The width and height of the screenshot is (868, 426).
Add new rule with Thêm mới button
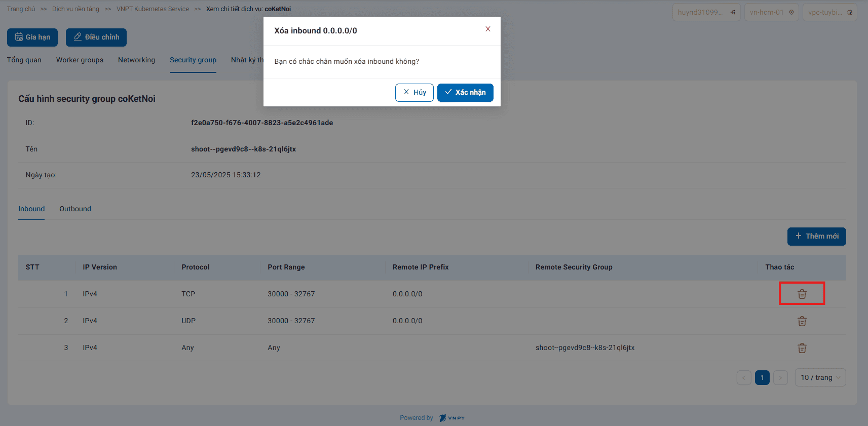tap(816, 236)
